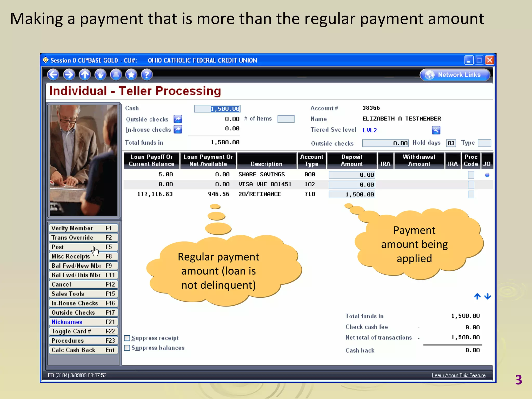Click the 946.56 loan payment value
The image size is (532, 399).
(218, 194)
